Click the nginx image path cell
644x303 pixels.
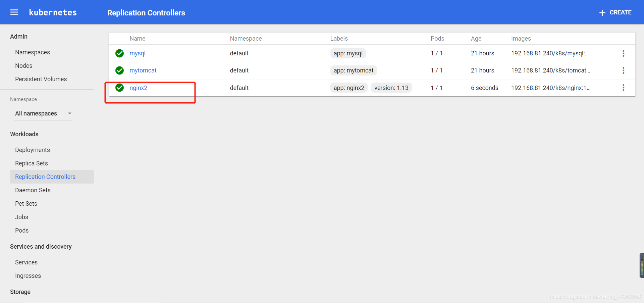point(551,88)
